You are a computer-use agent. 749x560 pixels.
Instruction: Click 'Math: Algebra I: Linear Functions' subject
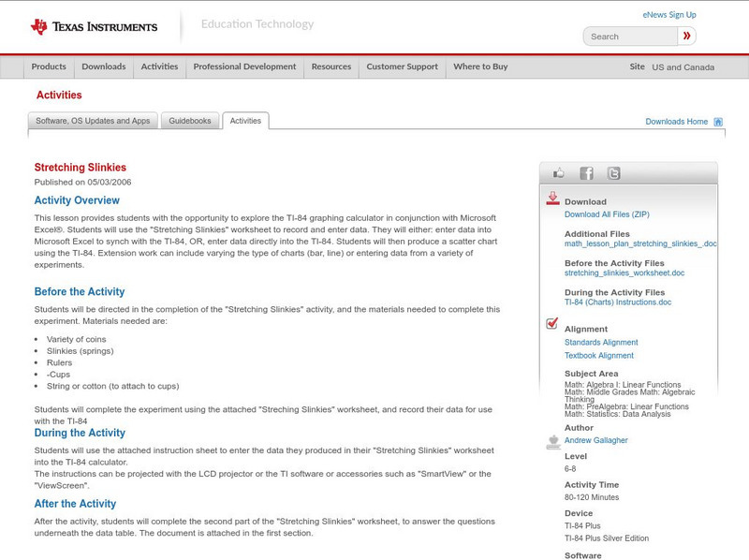pos(623,385)
